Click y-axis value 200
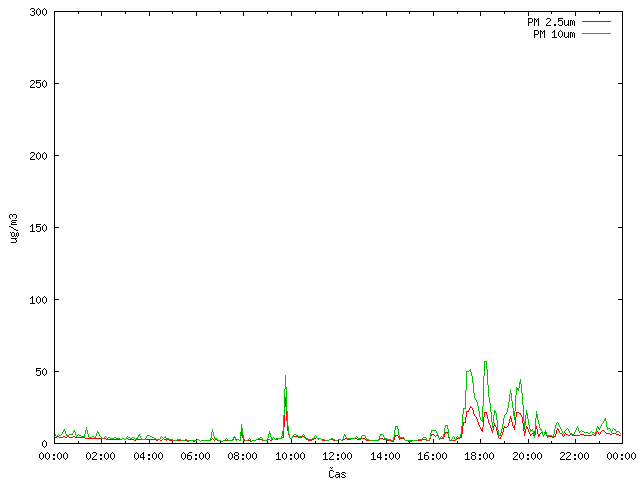This screenshot has width=640, height=480. pyautogui.click(x=38, y=156)
